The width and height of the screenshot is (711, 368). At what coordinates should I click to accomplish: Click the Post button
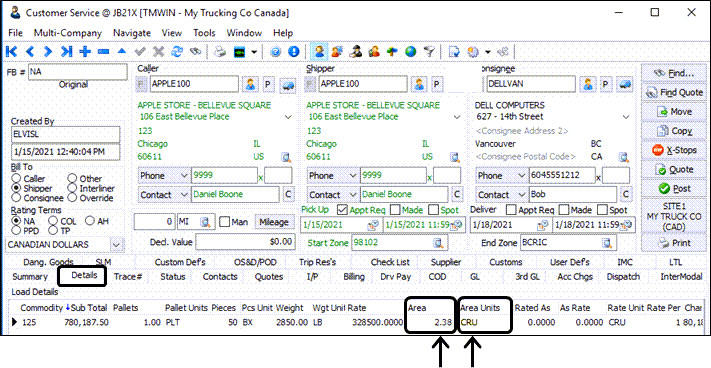(x=675, y=189)
